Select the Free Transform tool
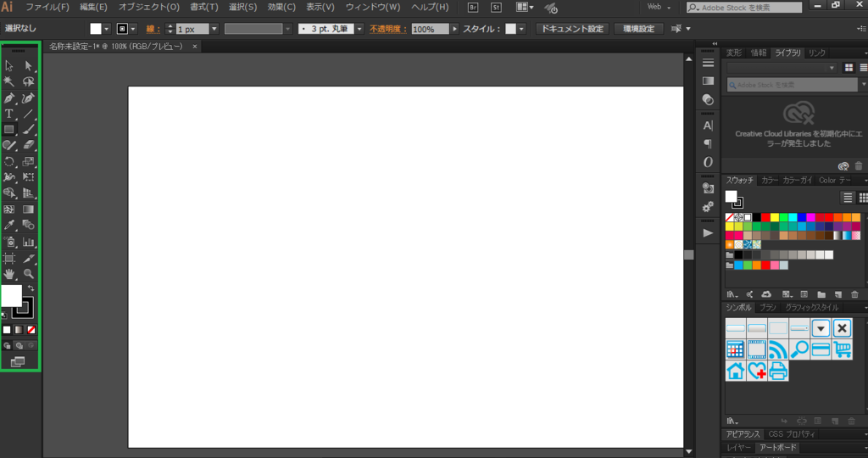The width and height of the screenshot is (868, 458). coord(28,177)
